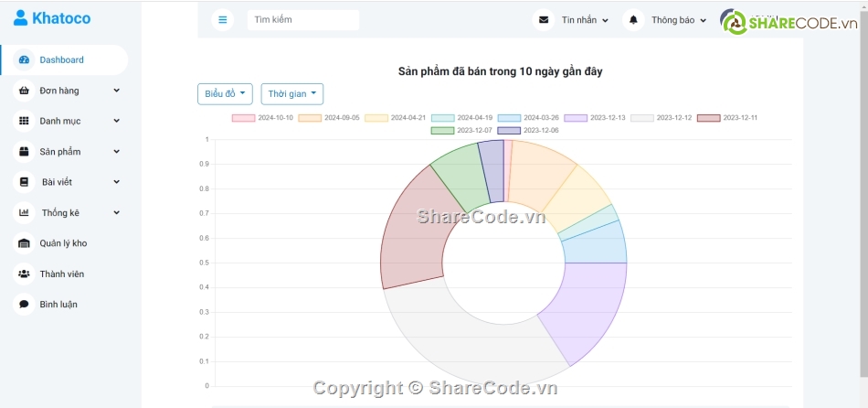The width and height of the screenshot is (868, 408).
Task: Expand the Đơn hàng menu chevron
Action: coord(116,91)
